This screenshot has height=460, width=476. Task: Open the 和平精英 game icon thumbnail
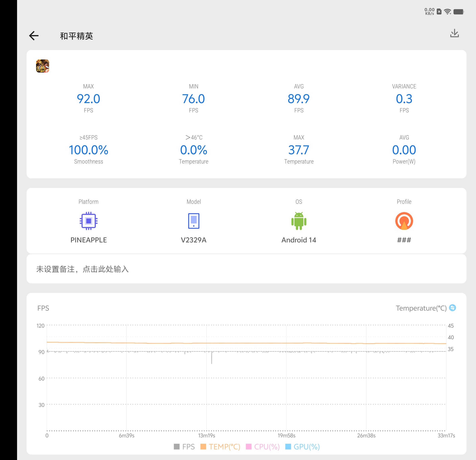42,66
